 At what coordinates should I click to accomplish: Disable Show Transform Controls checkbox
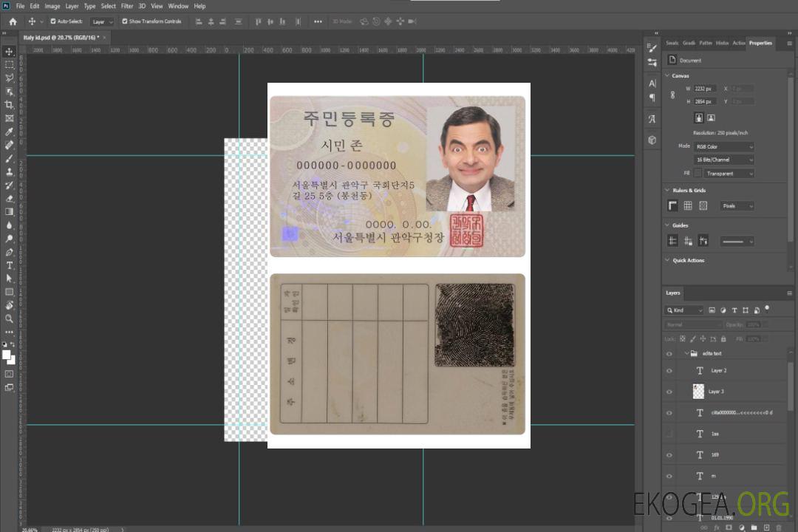pos(124,21)
